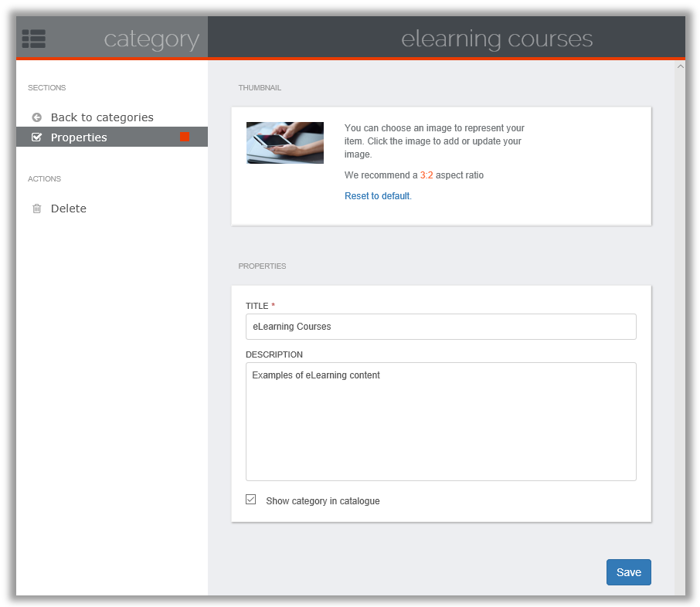The height and width of the screenshot is (607, 700).
Task: Click the Show category in catalogue label
Action: 323,500
